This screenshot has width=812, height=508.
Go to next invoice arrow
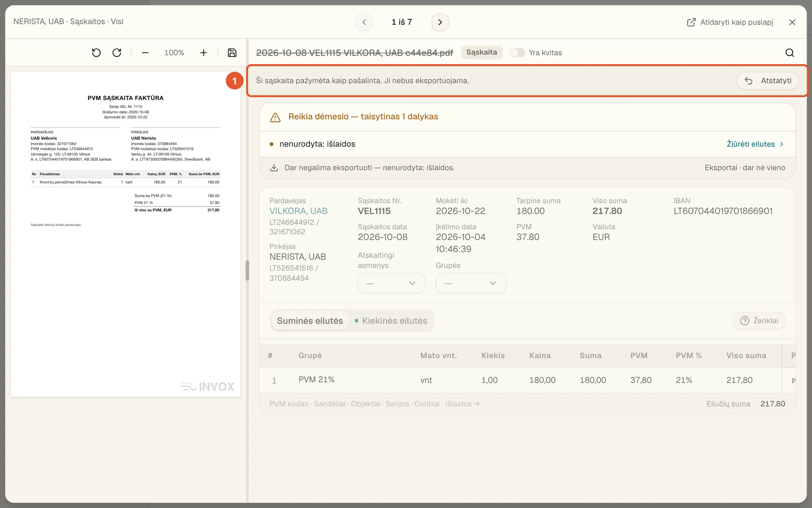(x=440, y=22)
